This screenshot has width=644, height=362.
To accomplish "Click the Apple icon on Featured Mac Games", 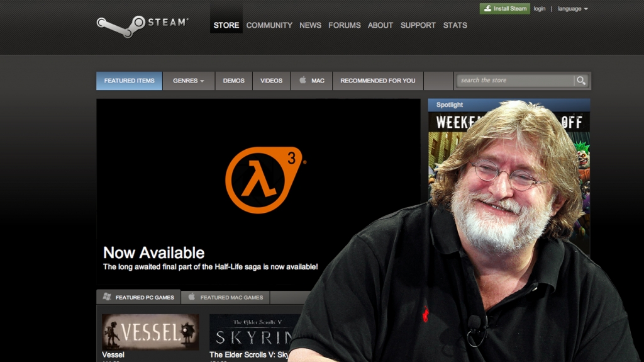I will coord(192,297).
